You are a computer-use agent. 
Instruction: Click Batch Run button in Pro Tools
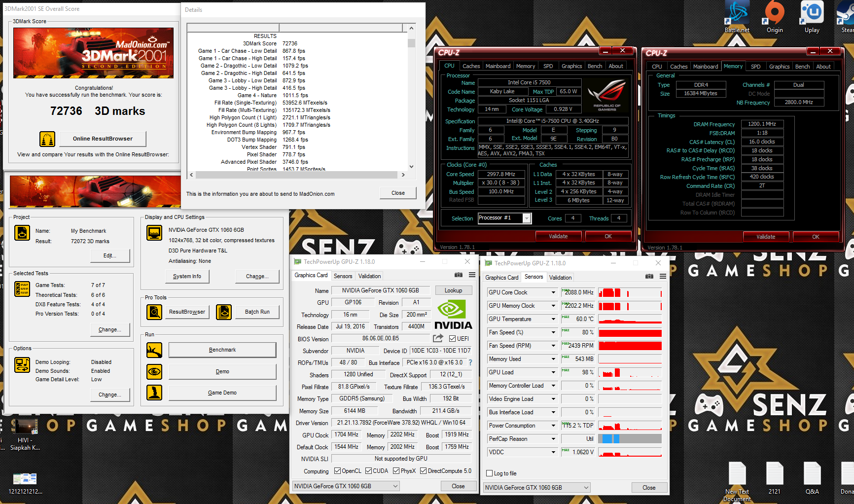(x=257, y=312)
